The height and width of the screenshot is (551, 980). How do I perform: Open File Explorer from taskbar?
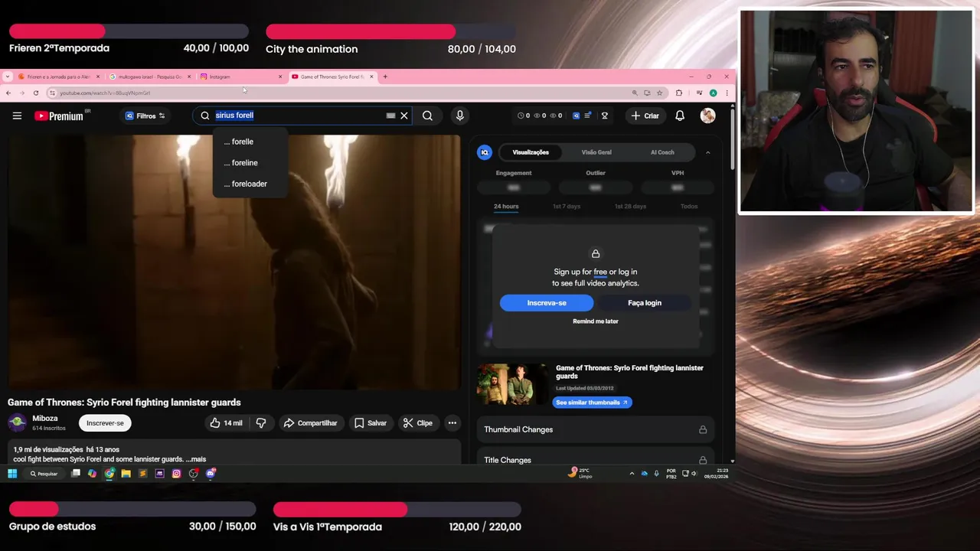coord(126,474)
